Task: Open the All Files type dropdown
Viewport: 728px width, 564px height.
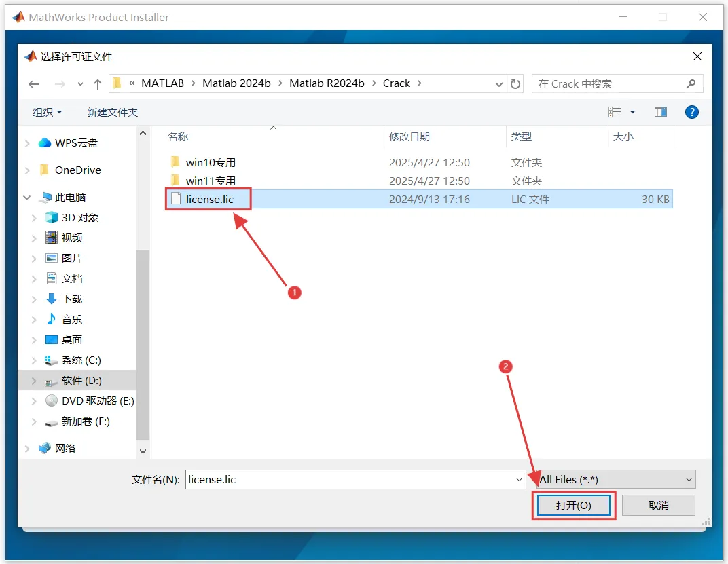Action: point(616,480)
